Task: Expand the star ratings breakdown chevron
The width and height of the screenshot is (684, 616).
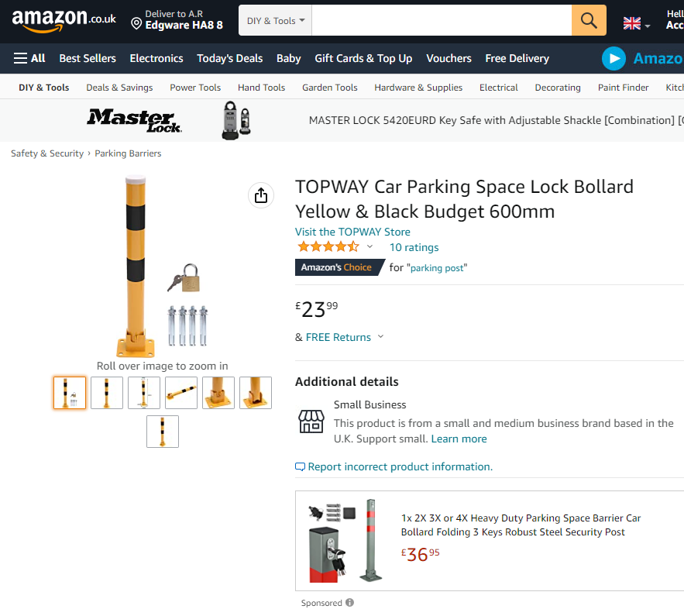Action: tap(369, 247)
